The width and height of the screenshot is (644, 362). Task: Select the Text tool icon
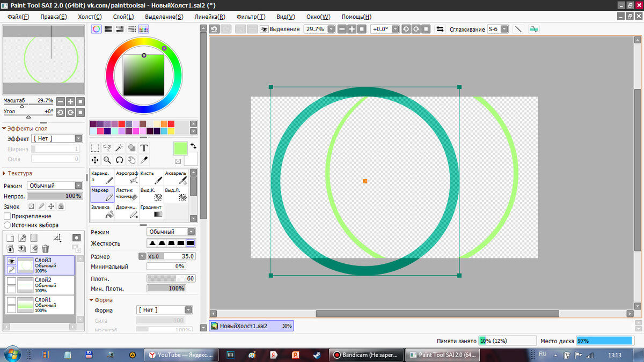coord(144,147)
